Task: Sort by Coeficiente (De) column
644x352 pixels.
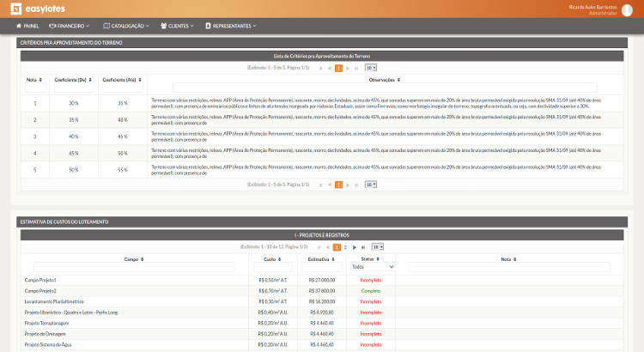Action: point(73,80)
